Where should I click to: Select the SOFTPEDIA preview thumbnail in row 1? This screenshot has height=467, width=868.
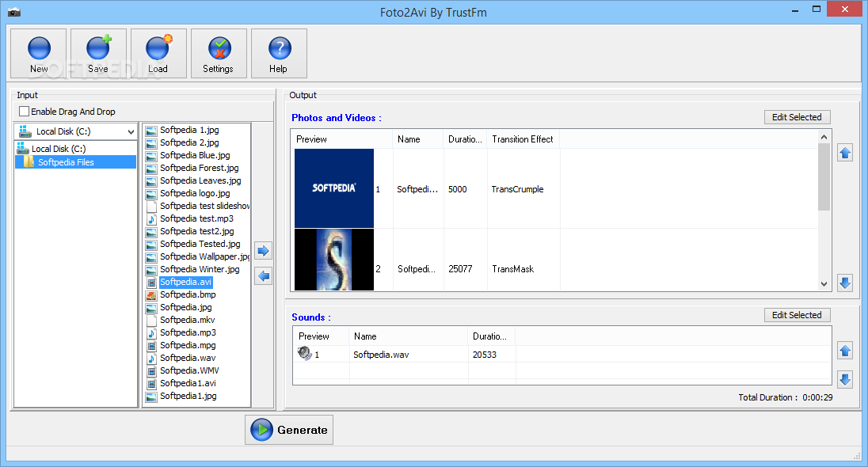point(333,188)
